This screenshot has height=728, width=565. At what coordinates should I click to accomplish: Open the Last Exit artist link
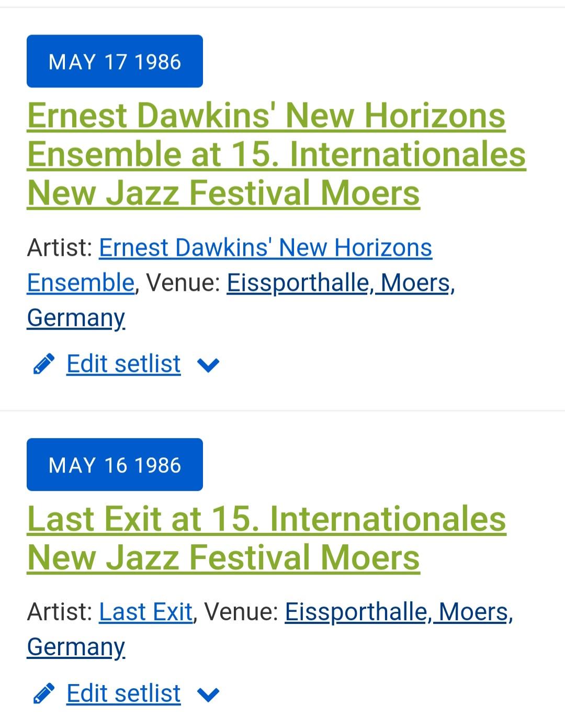point(145,612)
